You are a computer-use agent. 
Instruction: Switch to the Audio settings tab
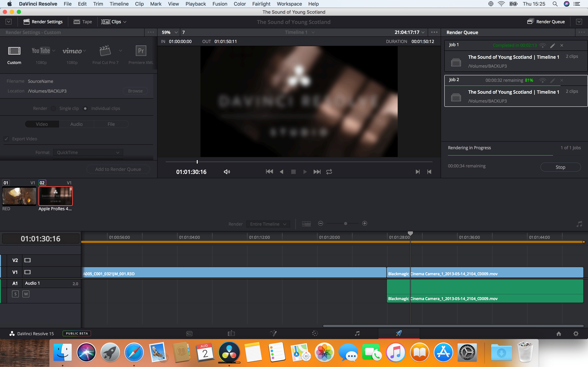point(76,124)
